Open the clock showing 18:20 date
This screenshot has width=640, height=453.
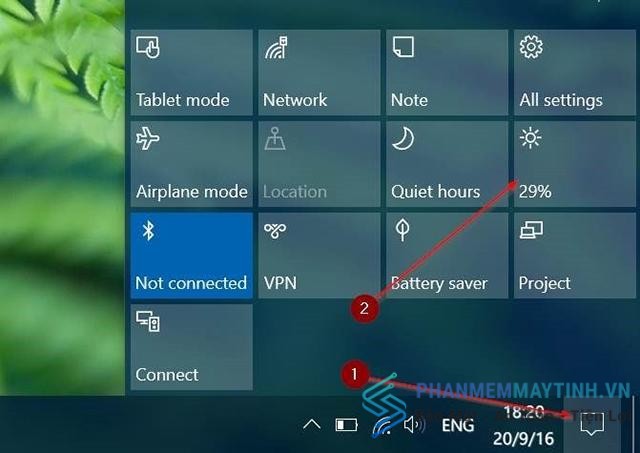point(524,425)
